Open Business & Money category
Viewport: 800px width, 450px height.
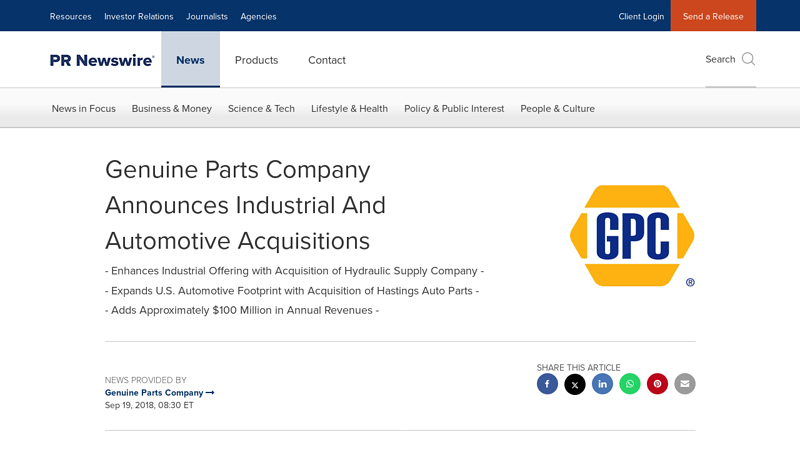[171, 109]
